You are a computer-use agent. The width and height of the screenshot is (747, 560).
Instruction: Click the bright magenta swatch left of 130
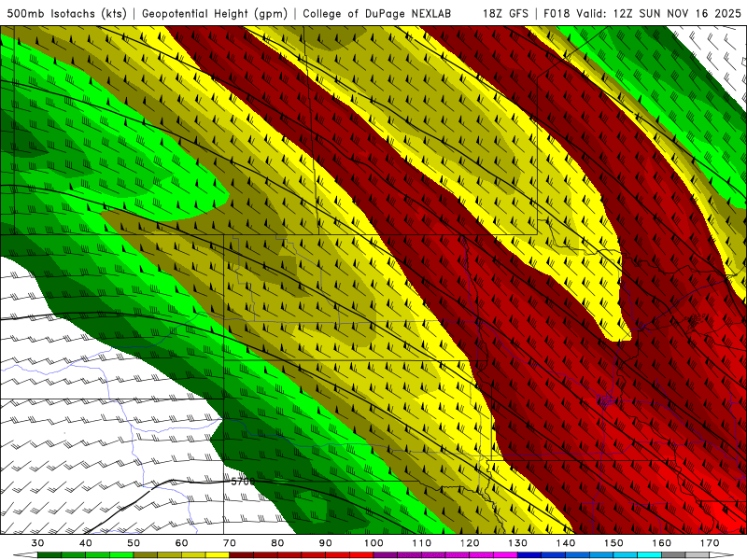click(505, 555)
